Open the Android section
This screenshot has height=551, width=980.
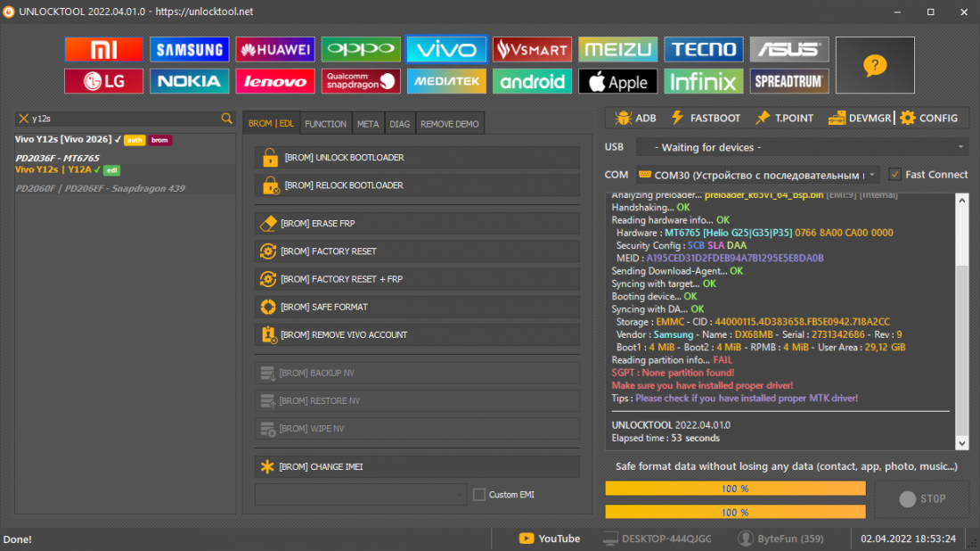click(x=532, y=81)
